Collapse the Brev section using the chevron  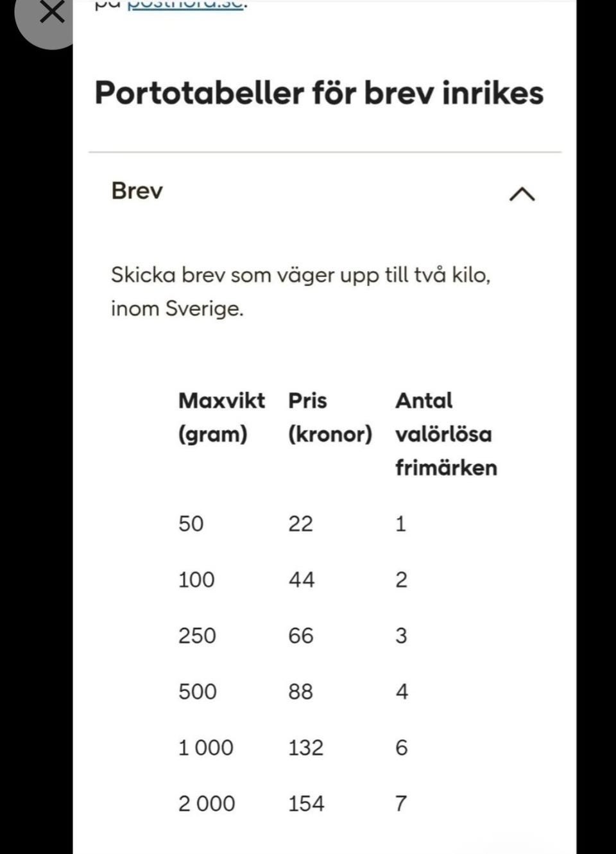coord(522,193)
